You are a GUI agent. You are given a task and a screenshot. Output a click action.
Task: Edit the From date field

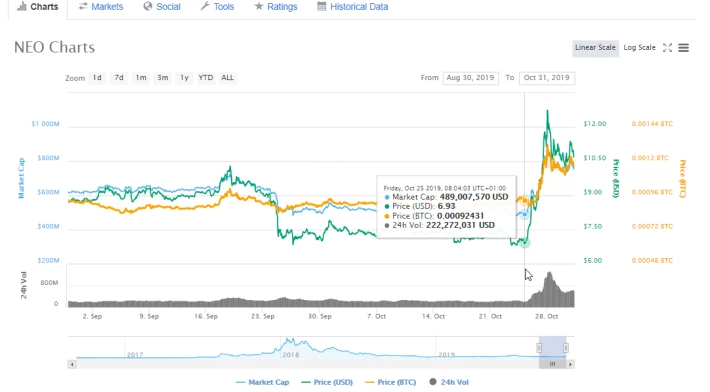[470, 78]
